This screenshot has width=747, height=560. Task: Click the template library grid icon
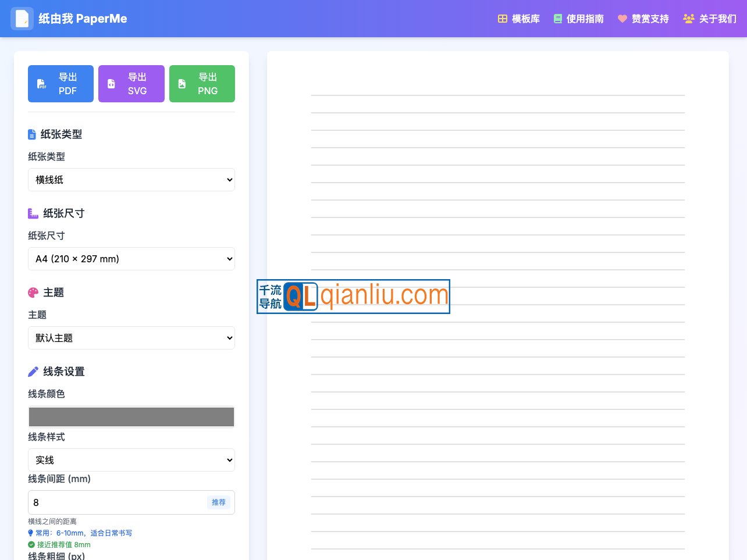(x=503, y=19)
